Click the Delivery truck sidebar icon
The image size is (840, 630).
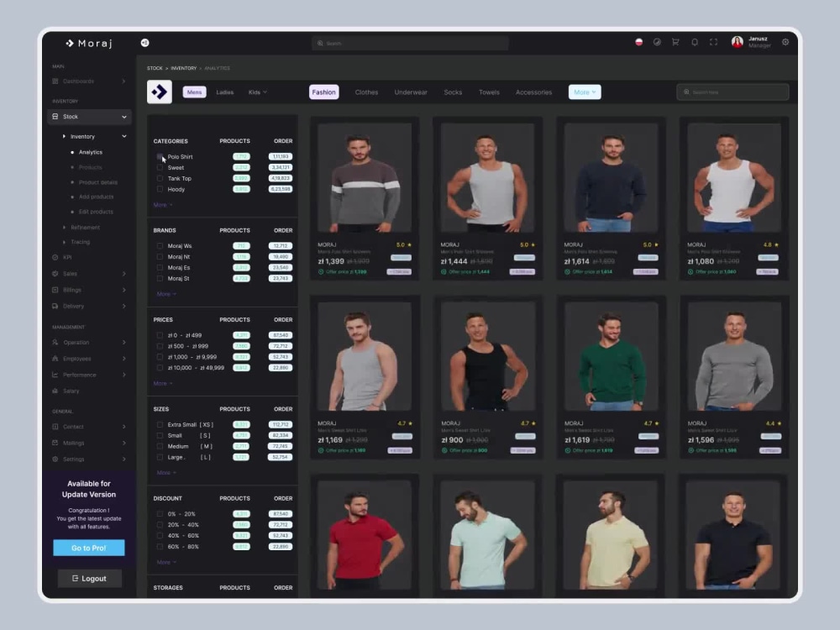tap(55, 307)
